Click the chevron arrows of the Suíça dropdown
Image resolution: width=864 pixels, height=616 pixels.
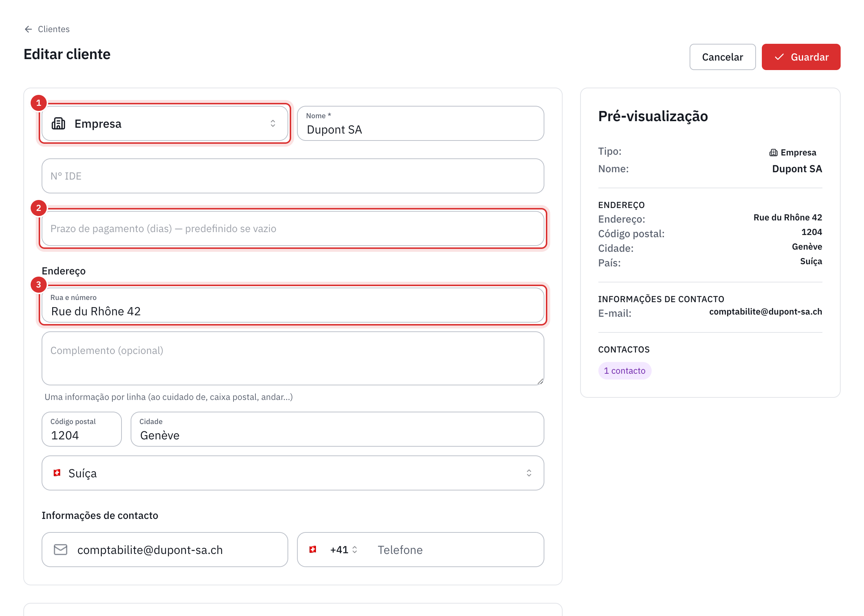coord(529,473)
